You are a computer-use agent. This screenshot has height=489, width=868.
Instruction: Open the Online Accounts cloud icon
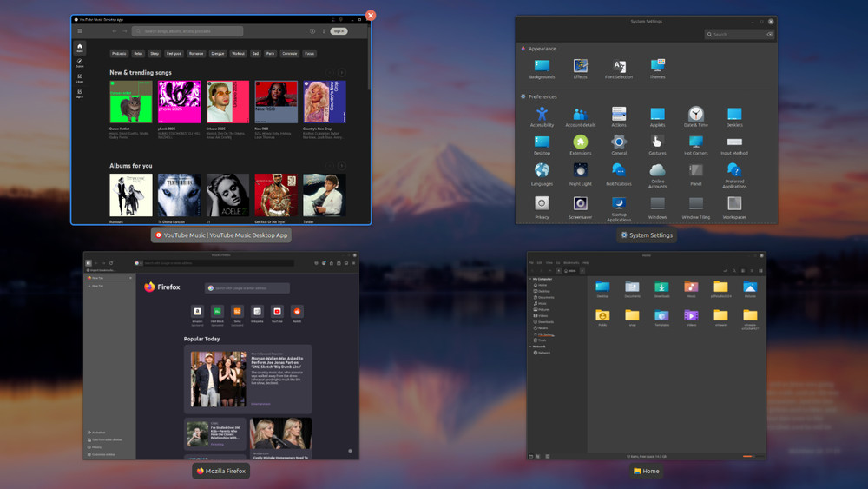657,170
